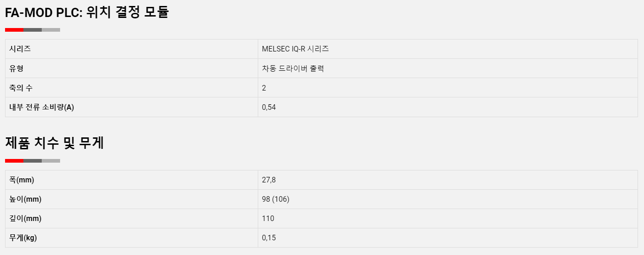Select the 시리즈 row label

pos(20,49)
